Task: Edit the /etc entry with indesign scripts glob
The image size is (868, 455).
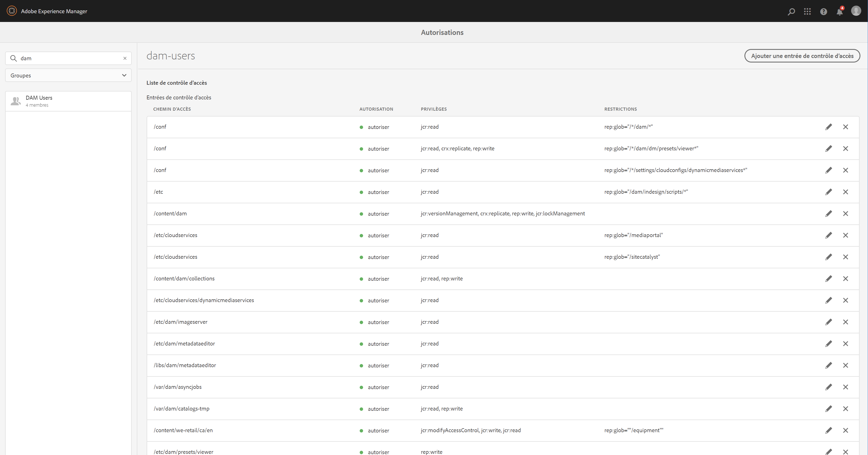Action: 829,192
